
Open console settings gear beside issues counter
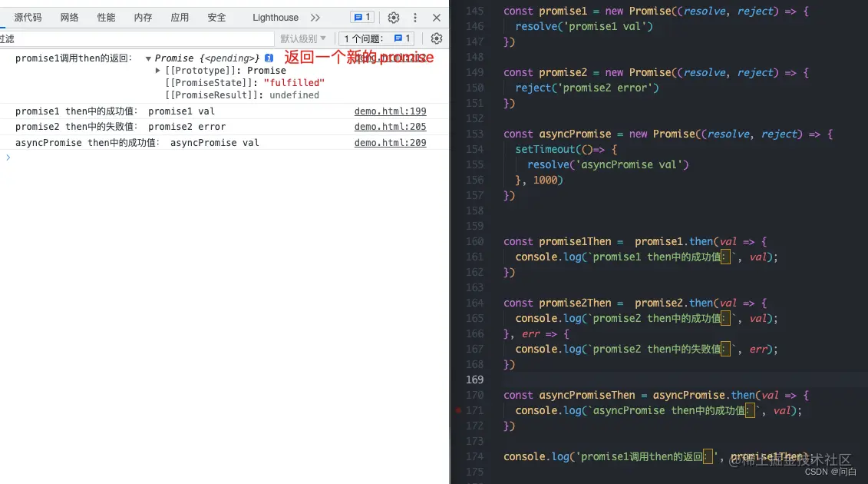437,38
